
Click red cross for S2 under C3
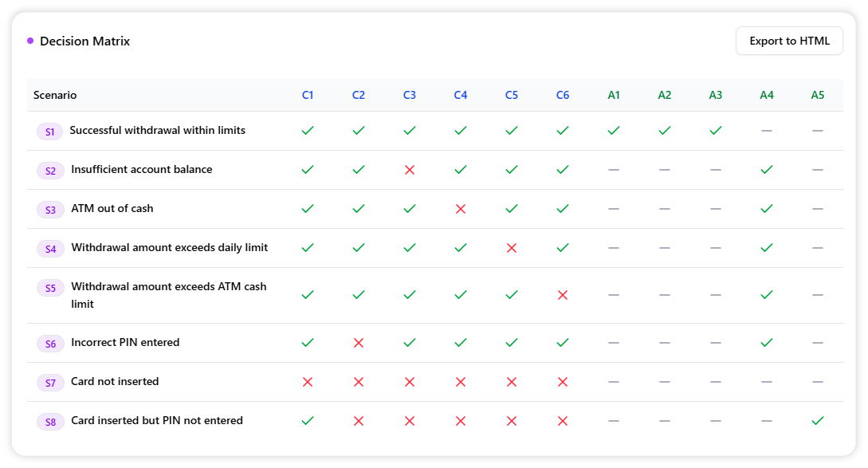click(x=410, y=170)
